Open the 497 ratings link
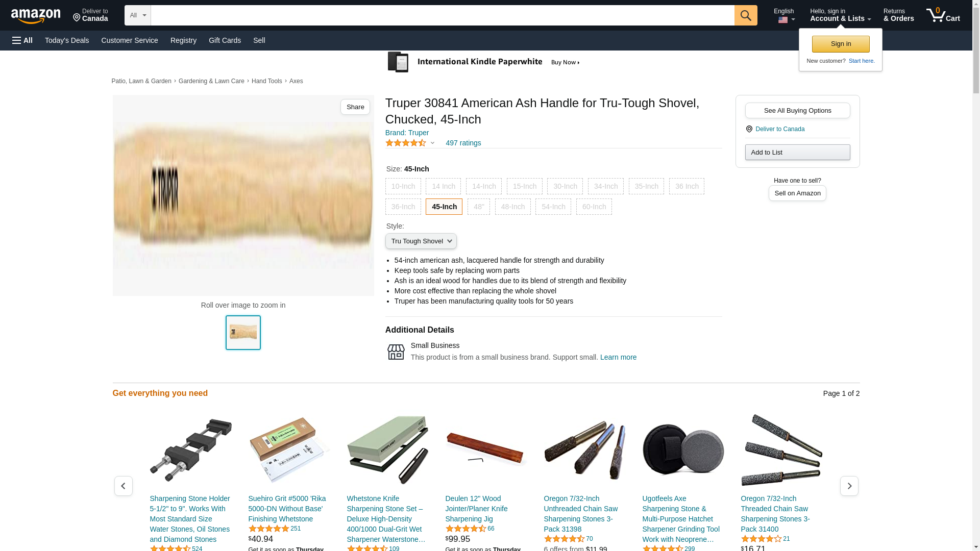 point(463,143)
